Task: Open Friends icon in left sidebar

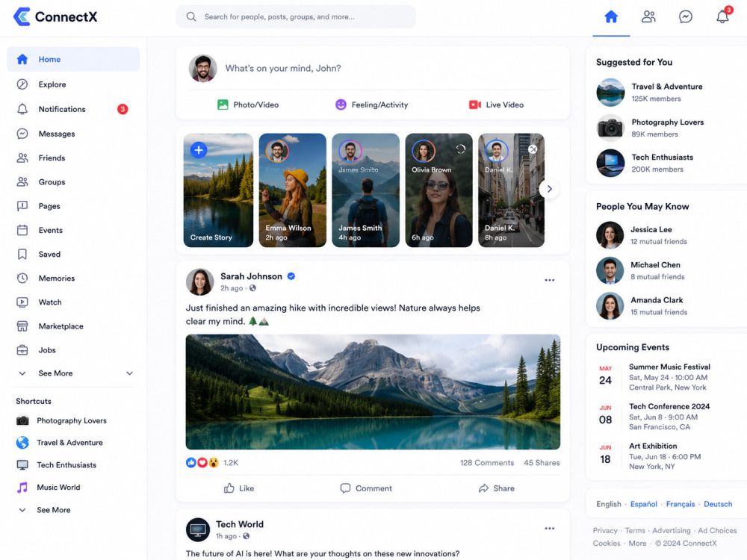Action: pos(22,158)
